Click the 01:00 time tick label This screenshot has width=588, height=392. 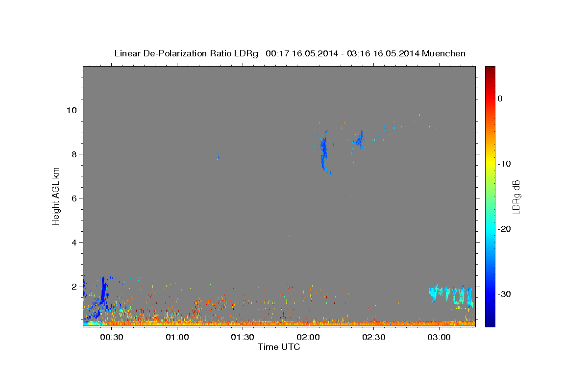pos(177,338)
